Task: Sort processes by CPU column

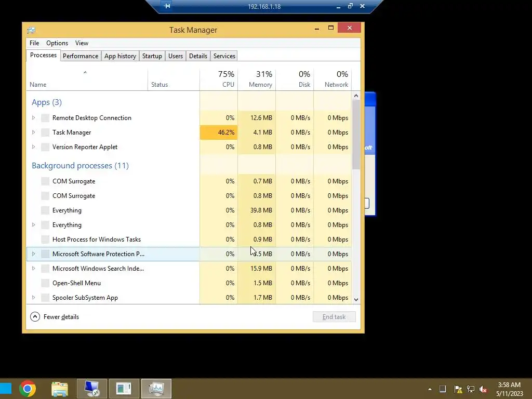Action: click(219, 79)
